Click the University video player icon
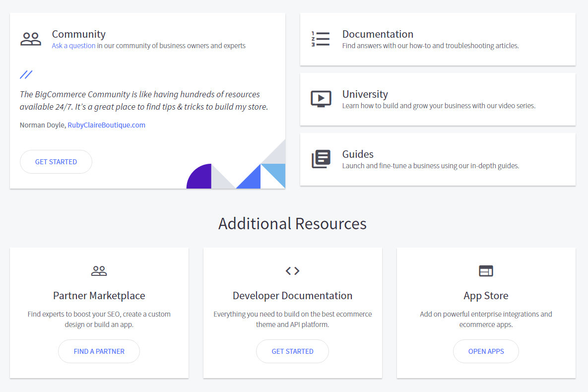Image resolution: width=588 pixels, height=392 pixels. [x=321, y=99]
